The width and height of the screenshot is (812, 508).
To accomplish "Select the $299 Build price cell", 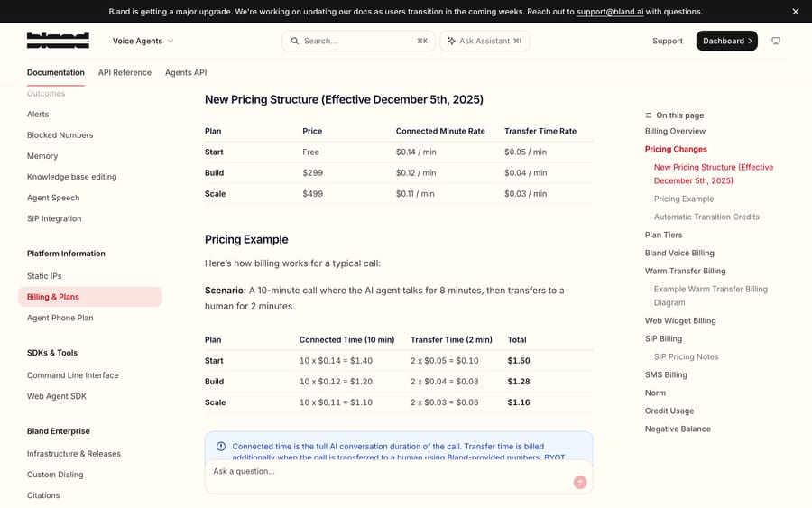I will pyautogui.click(x=313, y=173).
